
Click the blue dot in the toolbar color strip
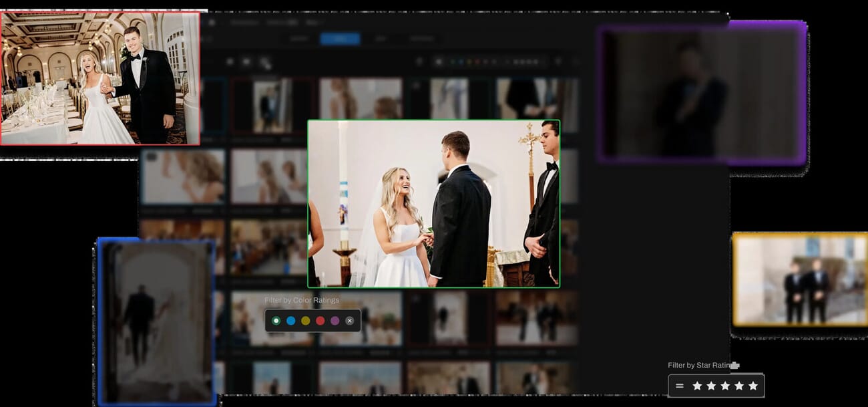point(461,62)
